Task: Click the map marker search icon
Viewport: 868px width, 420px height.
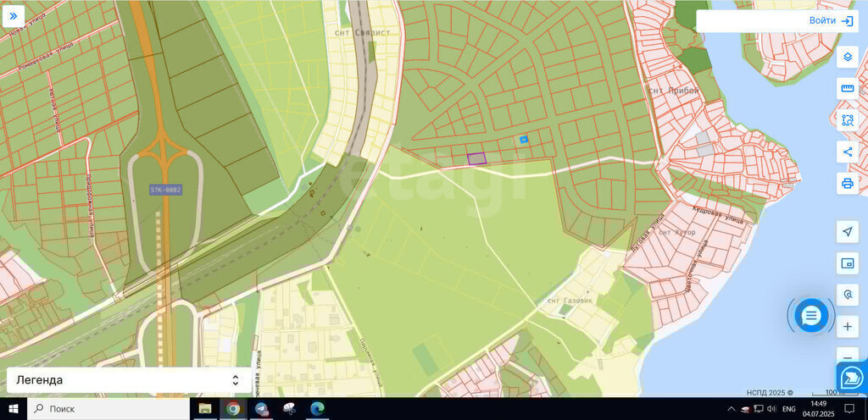Action: 847,295
